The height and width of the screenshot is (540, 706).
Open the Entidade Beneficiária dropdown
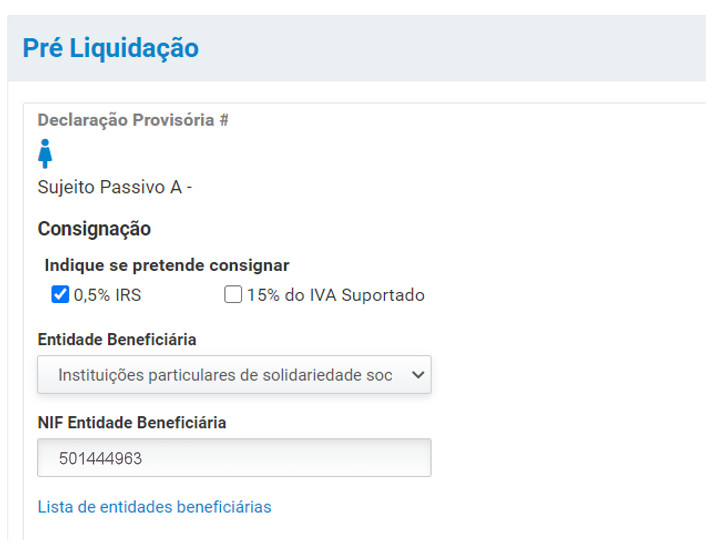click(x=234, y=375)
